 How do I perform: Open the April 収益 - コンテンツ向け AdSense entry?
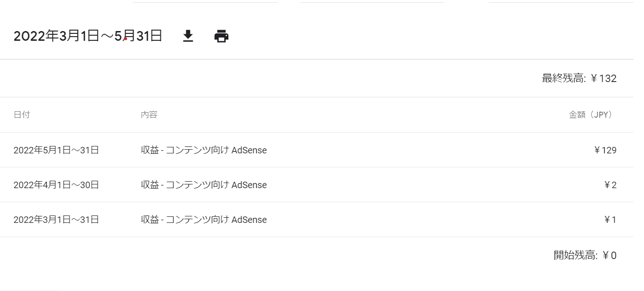point(204,185)
